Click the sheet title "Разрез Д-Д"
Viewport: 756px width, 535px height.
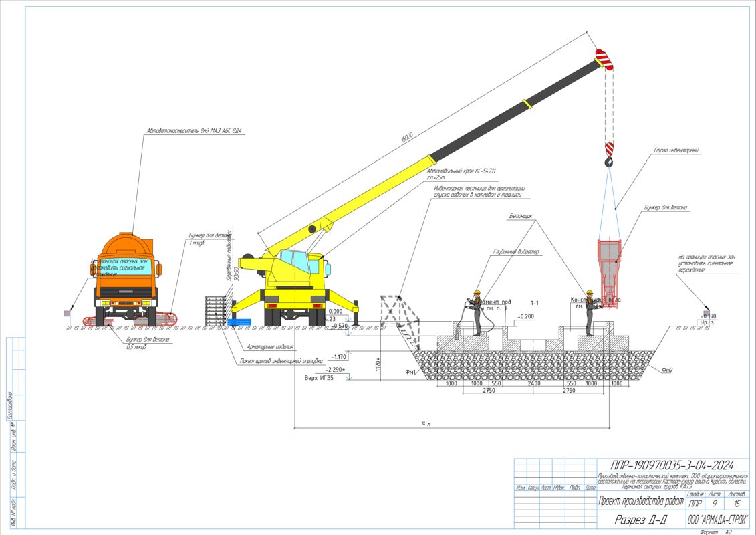640,520
